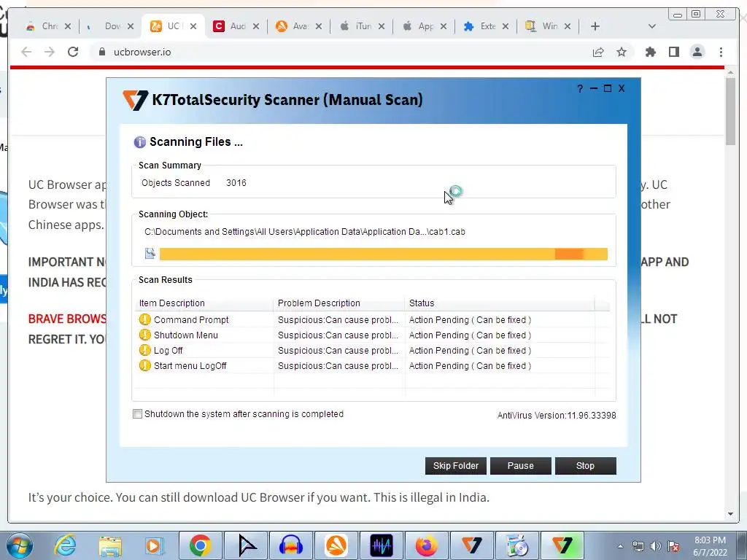Share this page via share icon

click(598, 52)
